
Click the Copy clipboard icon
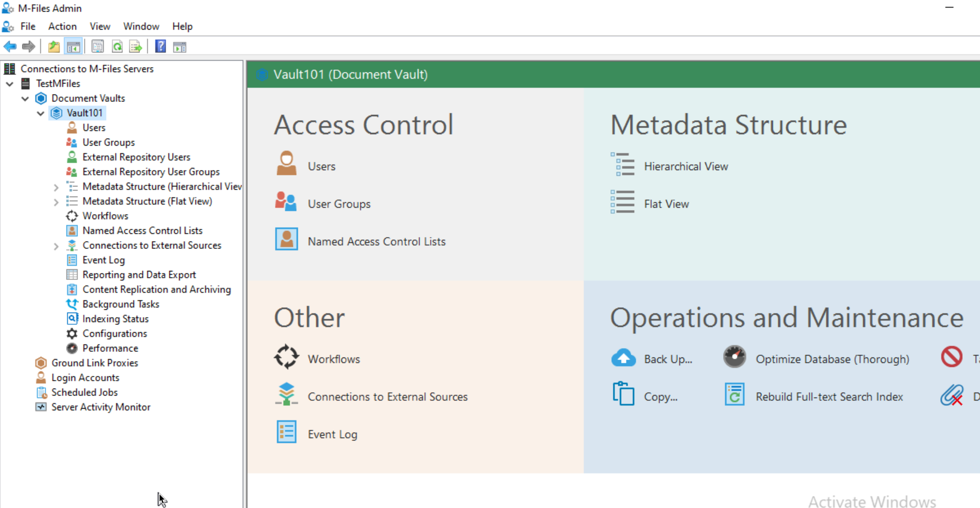tap(624, 394)
